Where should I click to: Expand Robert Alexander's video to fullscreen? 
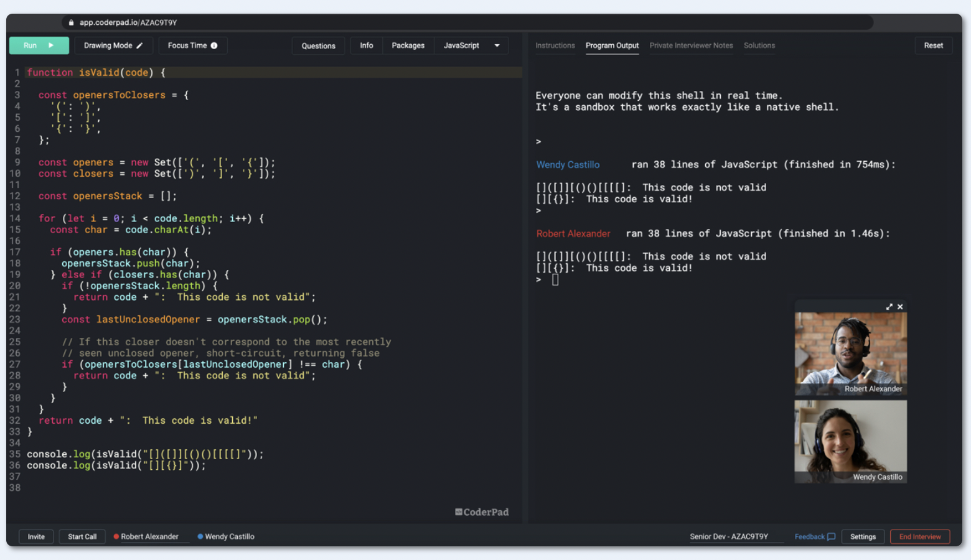[x=889, y=307]
